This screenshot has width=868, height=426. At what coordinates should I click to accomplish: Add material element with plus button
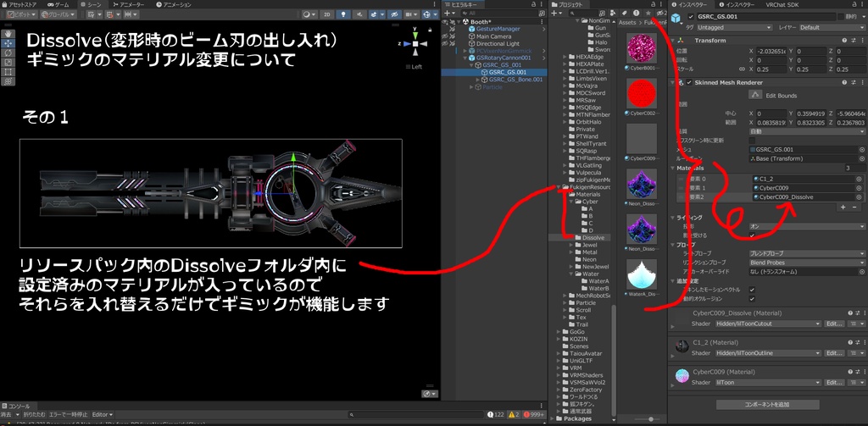pos(843,207)
